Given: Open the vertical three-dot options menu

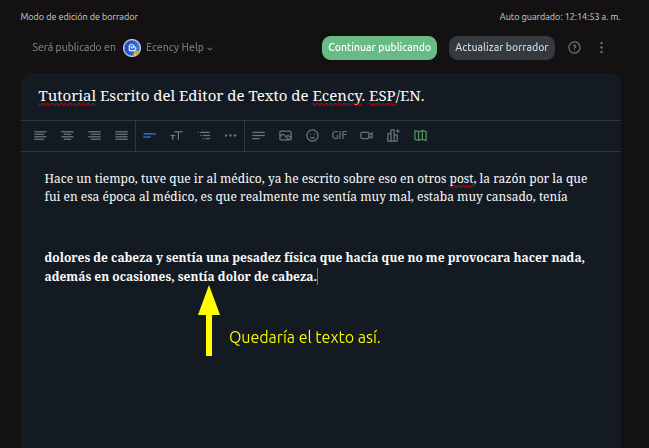Looking at the screenshot, I should tap(601, 48).
